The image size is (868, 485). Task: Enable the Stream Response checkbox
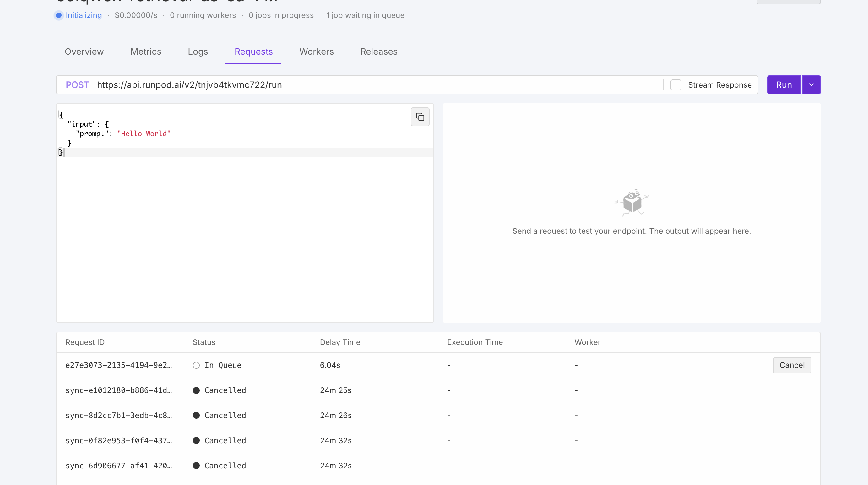tap(675, 85)
